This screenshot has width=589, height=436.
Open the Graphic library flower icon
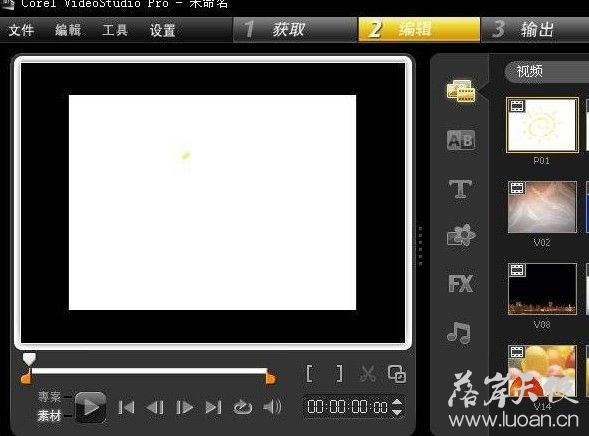point(461,235)
